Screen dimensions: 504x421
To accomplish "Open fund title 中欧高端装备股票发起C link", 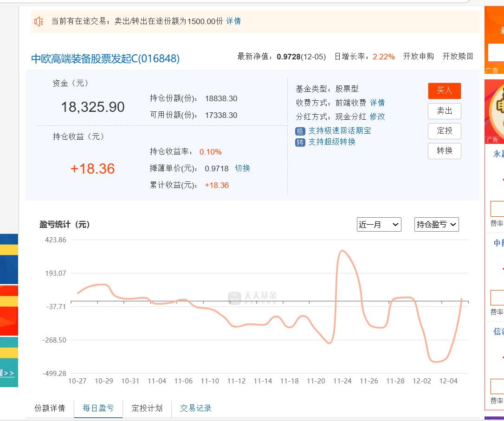I will (105, 59).
